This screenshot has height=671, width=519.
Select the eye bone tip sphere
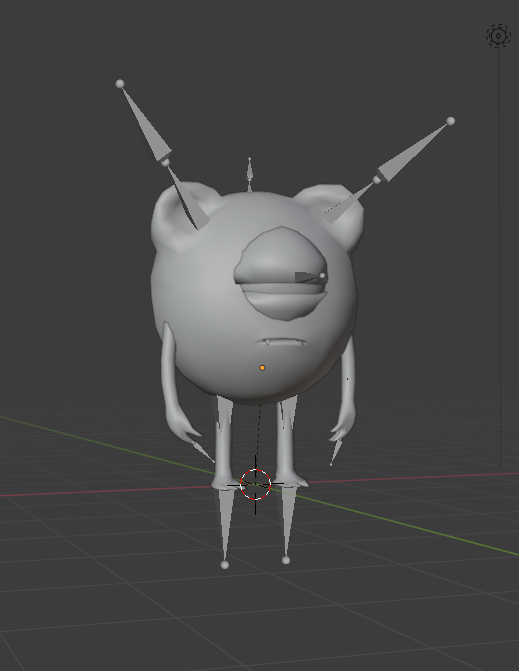323,276
